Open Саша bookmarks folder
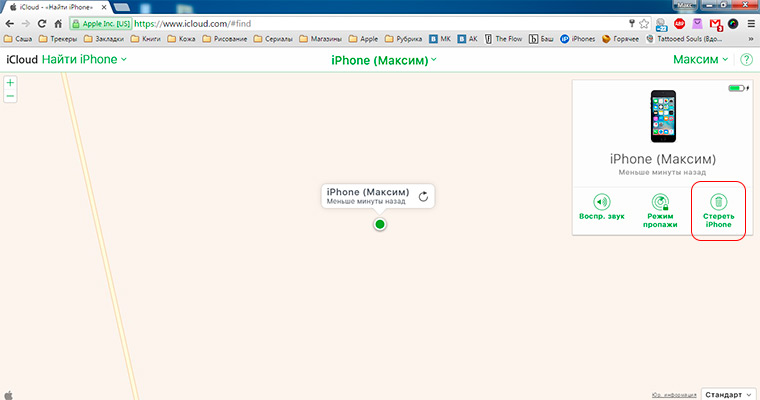The height and width of the screenshot is (400, 760). [18, 39]
